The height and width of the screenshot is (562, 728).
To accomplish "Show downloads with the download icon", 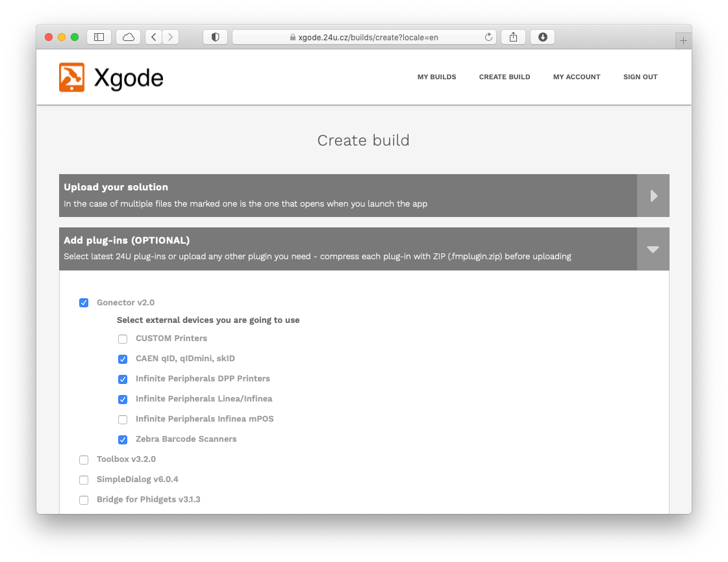I will click(543, 37).
